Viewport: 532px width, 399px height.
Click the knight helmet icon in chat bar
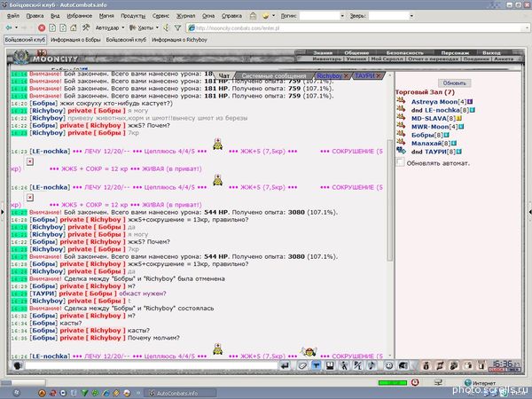[403, 365]
